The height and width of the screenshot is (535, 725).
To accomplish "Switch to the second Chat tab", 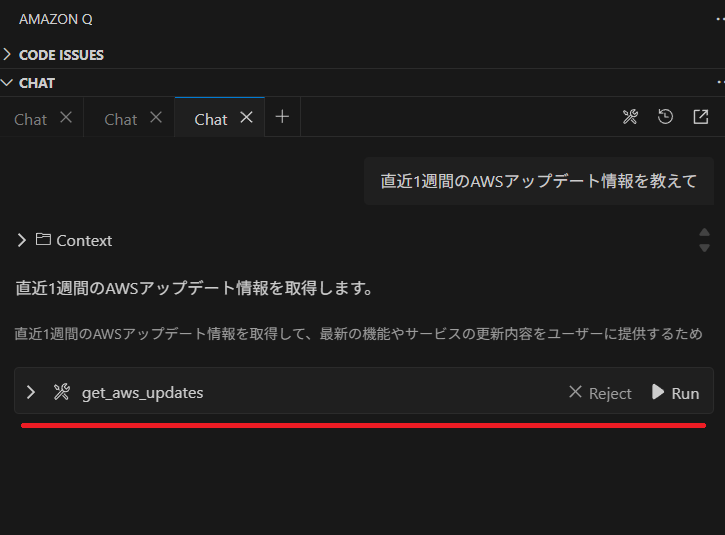I will pos(121,119).
